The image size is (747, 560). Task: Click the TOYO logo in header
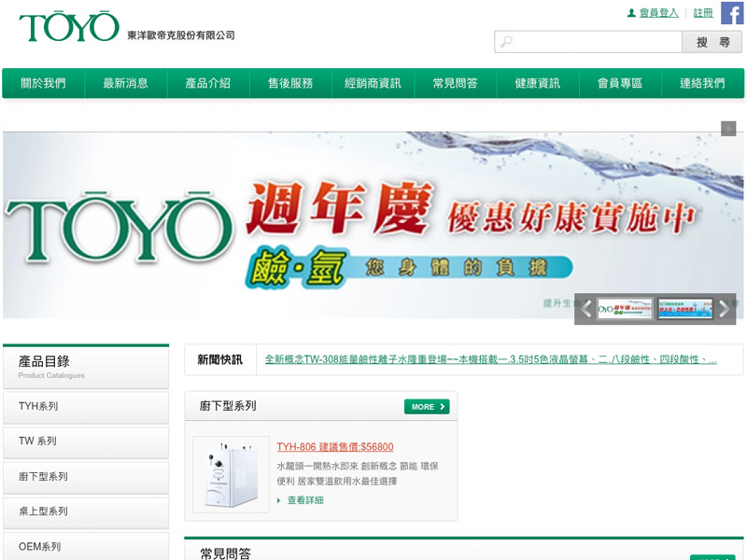pyautogui.click(x=69, y=27)
